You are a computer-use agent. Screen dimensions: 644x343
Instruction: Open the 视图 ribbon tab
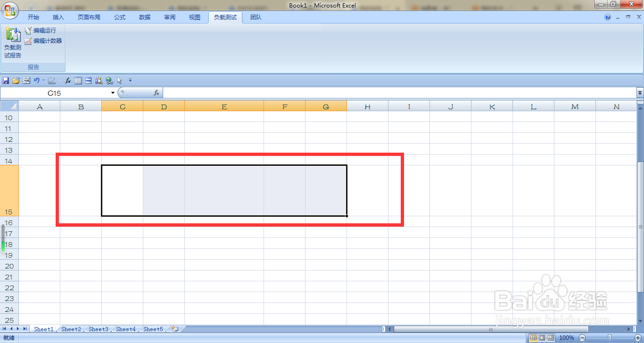pyautogui.click(x=195, y=17)
